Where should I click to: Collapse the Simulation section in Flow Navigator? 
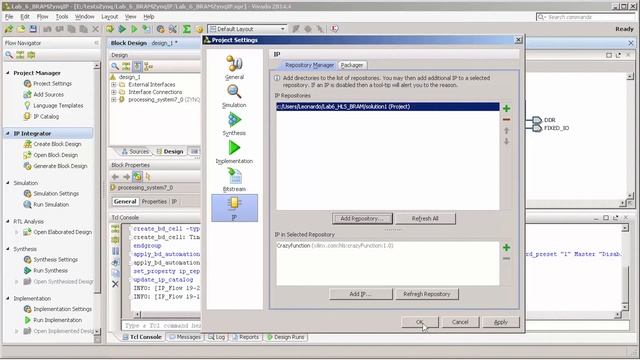coord(8,183)
